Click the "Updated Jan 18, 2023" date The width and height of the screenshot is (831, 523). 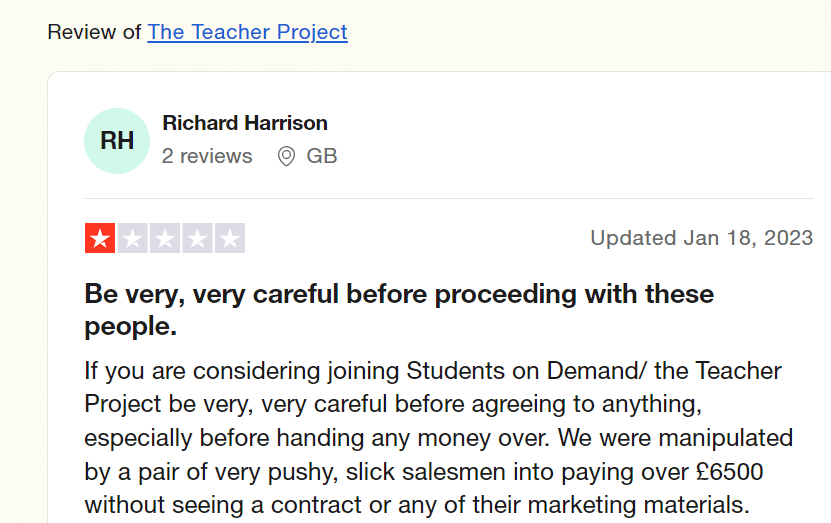(x=701, y=238)
